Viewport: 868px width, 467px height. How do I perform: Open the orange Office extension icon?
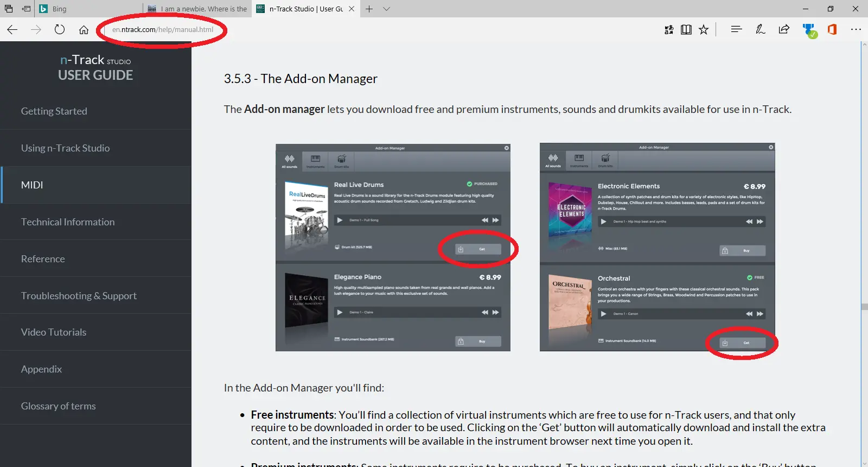coord(832,30)
